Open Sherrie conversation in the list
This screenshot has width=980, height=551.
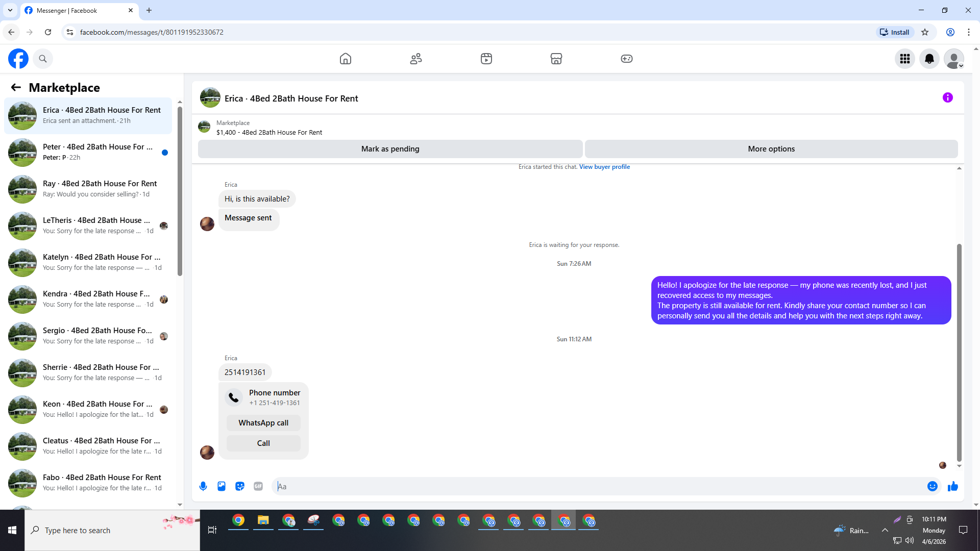(88, 372)
